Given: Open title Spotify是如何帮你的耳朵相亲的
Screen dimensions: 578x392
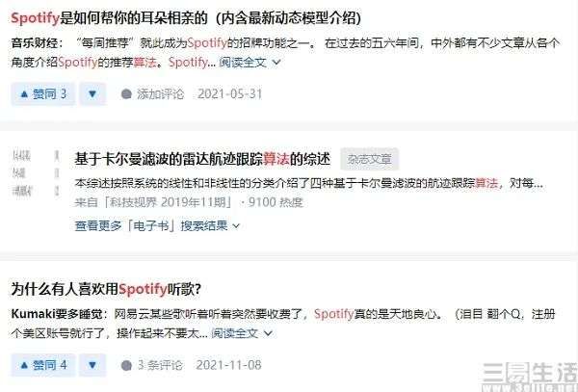Looking at the screenshot, I should pyautogui.click(x=186, y=18).
